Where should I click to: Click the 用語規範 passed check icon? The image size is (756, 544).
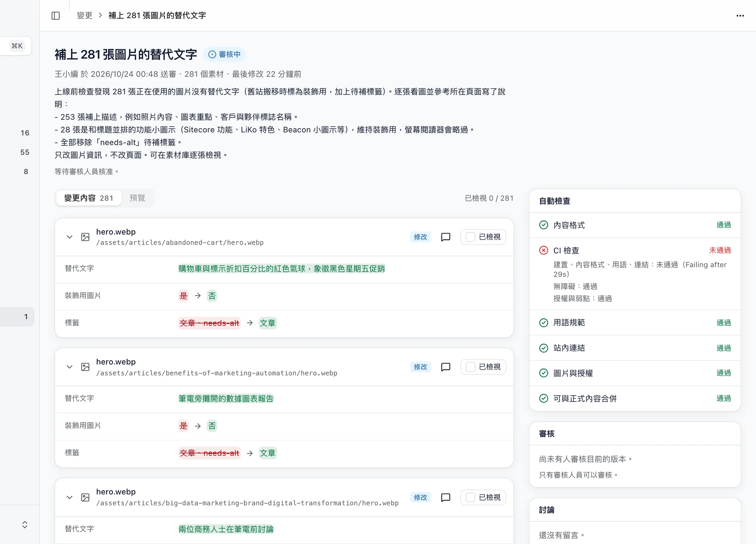tap(543, 322)
